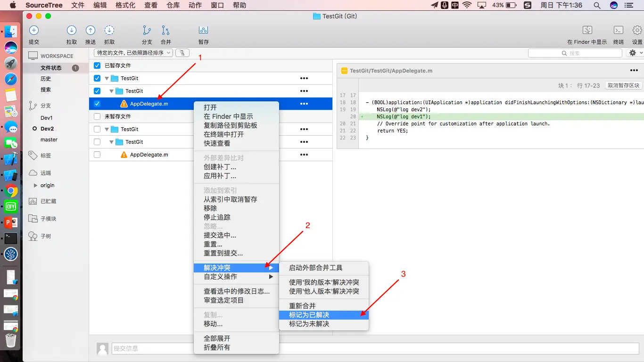
Task: Choose Unstage from index (从索引中取消暂存)
Action: [237, 199]
